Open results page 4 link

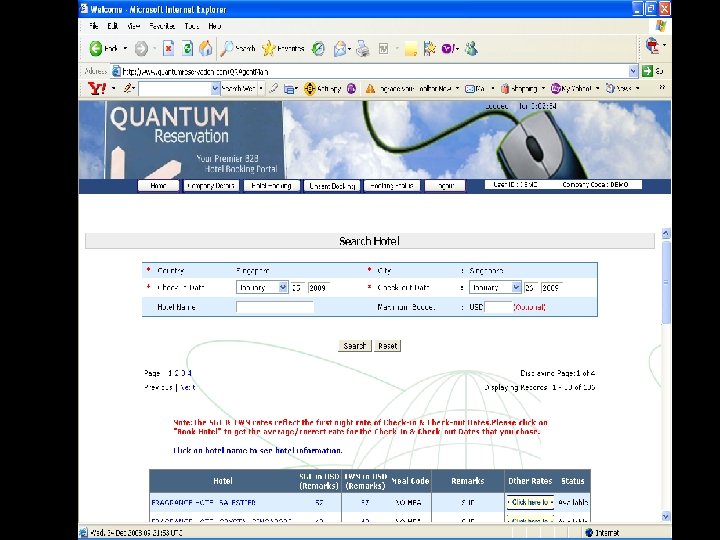tap(189, 373)
